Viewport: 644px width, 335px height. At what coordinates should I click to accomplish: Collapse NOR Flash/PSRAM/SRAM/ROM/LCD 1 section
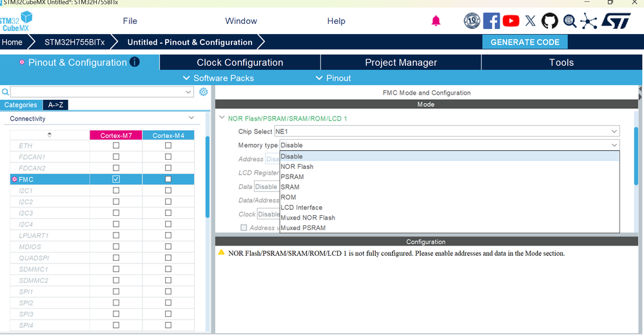pos(222,118)
